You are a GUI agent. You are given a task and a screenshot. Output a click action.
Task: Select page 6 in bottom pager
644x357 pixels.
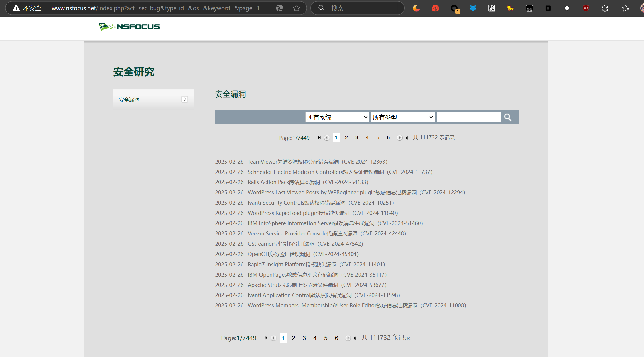tap(336, 338)
